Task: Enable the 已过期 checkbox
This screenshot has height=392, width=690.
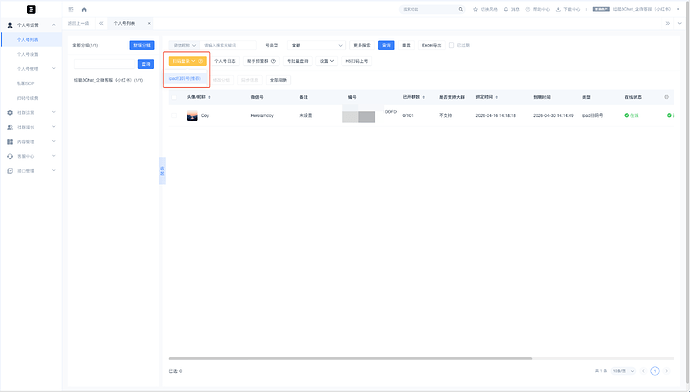Action: click(x=451, y=45)
